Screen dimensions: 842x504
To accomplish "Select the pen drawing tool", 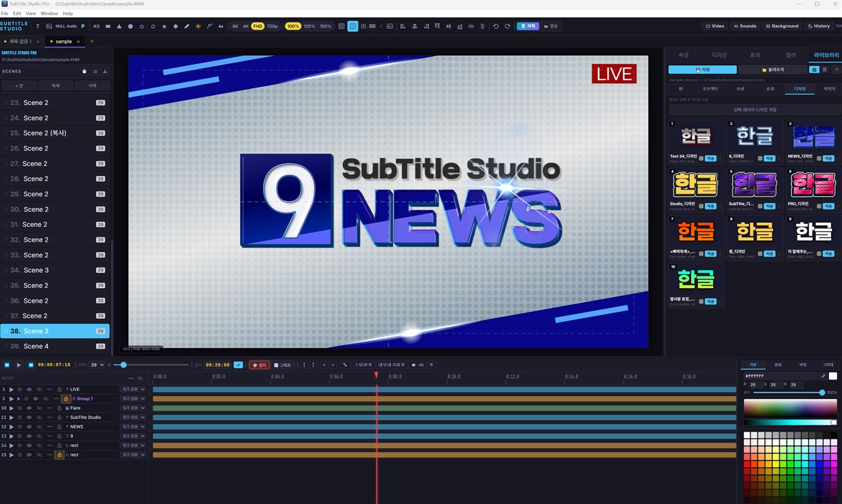I will tap(187, 26).
